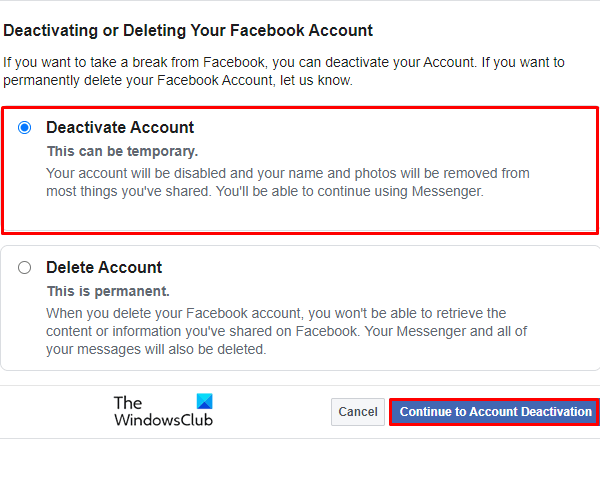Click "The WindowsClub" watermark text
The height and width of the screenshot is (500, 600).
[x=150, y=412]
